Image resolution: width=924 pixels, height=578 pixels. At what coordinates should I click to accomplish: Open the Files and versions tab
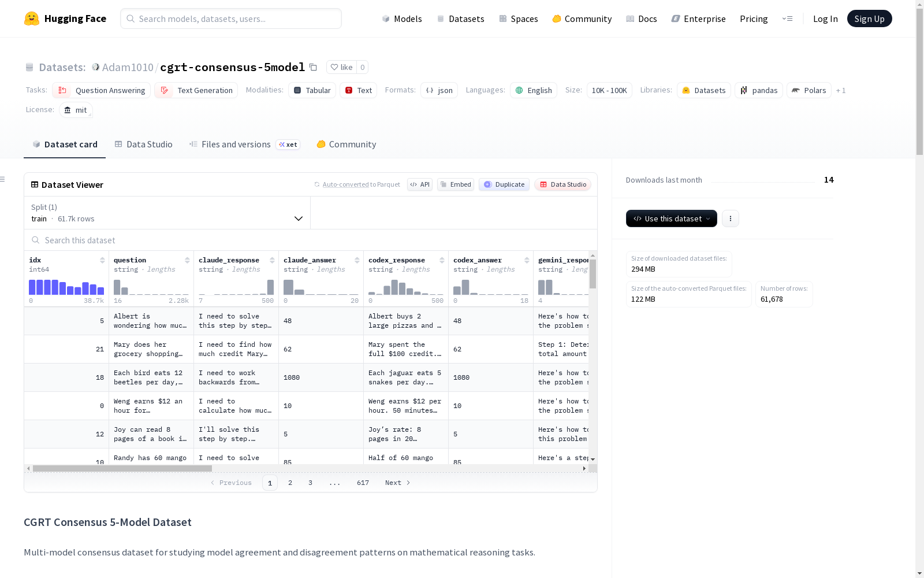tap(244, 144)
